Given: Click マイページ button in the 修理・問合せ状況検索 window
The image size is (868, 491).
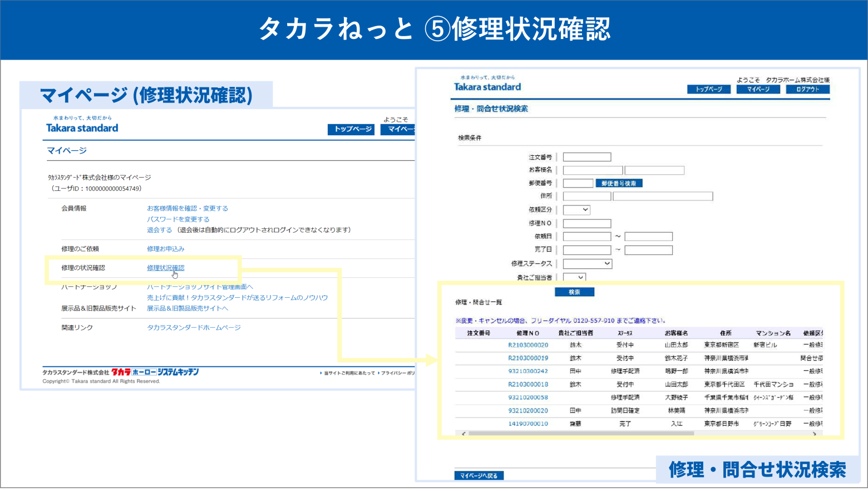Looking at the screenshot, I should pyautogui.click(x=758, y=89).
